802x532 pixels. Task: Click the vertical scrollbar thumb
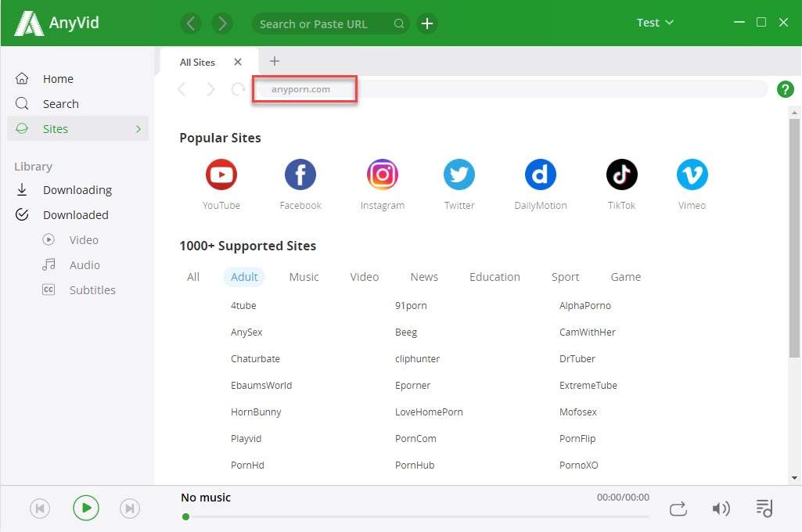click(794, 238)
